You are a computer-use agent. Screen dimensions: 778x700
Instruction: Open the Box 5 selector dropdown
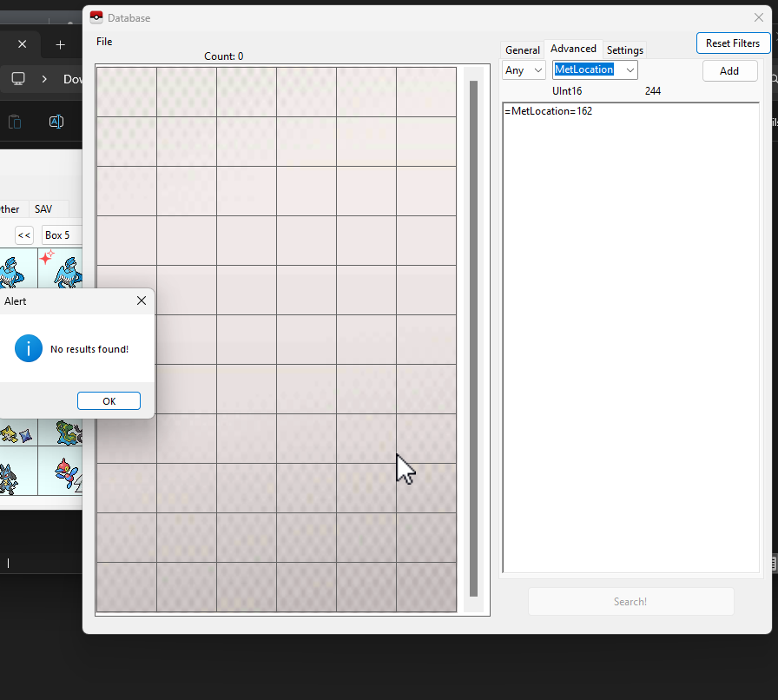61,235
